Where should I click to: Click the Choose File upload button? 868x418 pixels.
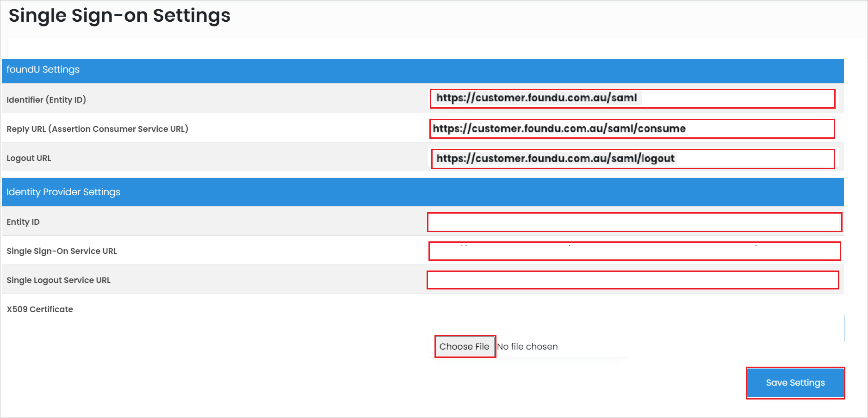tap(465, 346)
